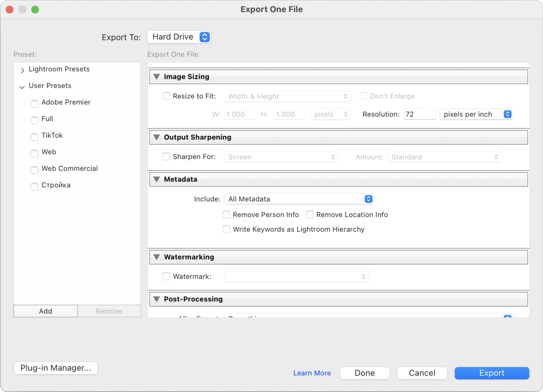Collapse the Metadata section triangle
Screen dimensions: 543x392
[157, 179]
